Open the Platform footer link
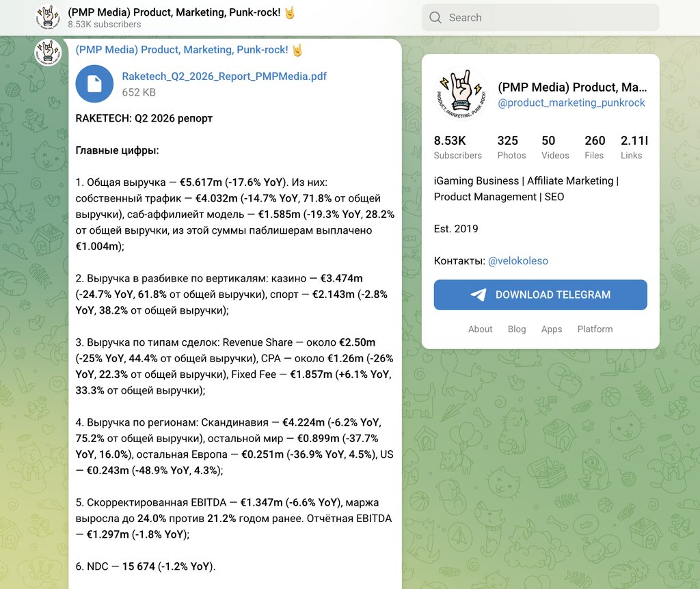The width and height of the screenshot is (700, 589). pos(595,329)
